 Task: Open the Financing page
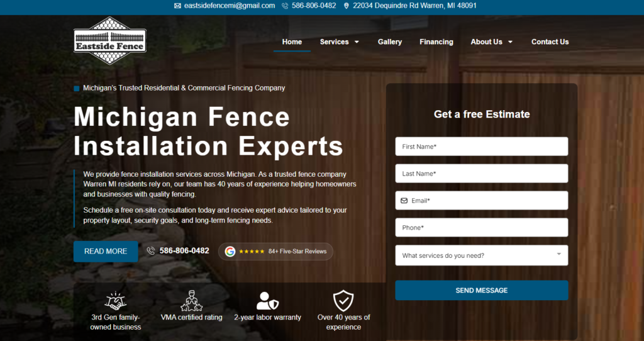(436, 42)
